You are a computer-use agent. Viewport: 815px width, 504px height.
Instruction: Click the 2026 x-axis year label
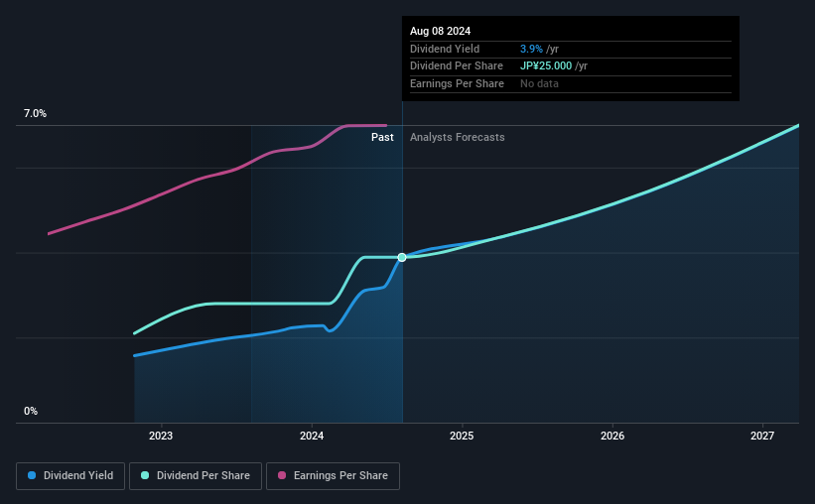click(612, 436)
